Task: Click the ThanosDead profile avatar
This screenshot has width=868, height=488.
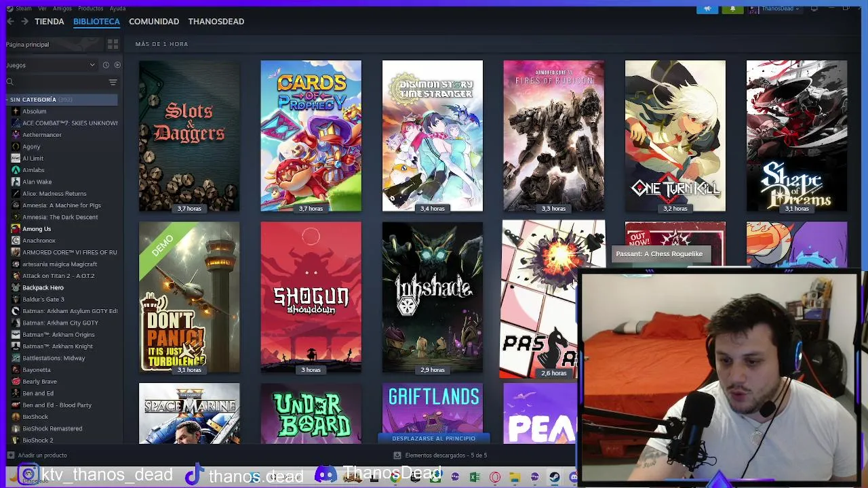Action: [754, 9]
